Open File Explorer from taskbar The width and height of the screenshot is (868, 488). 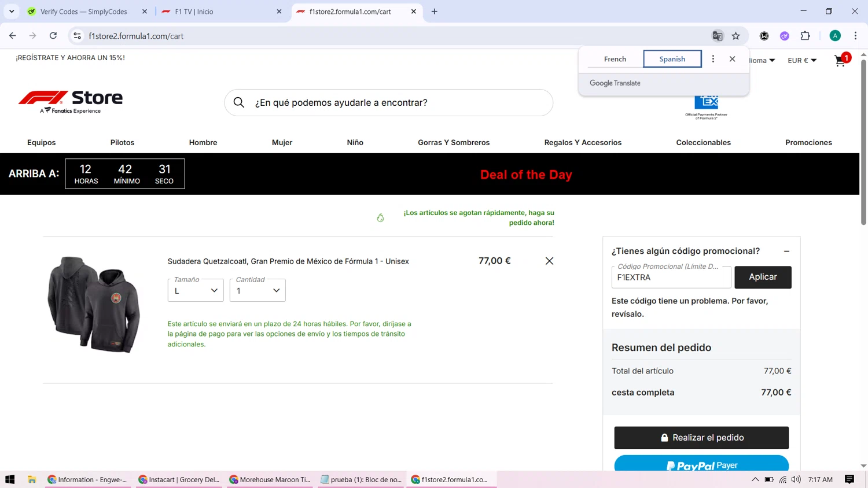[x=32, y=479]
